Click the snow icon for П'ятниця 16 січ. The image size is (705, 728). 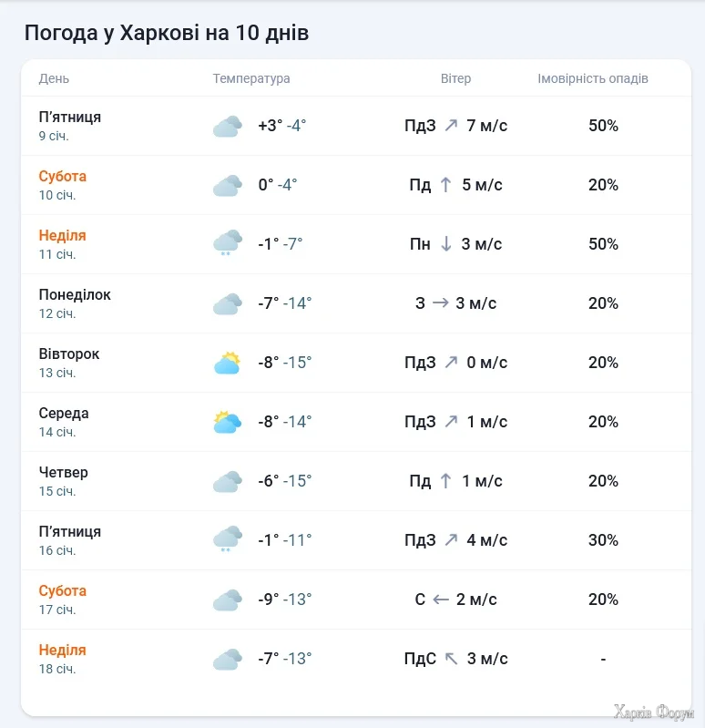click(x=227, y=539)
